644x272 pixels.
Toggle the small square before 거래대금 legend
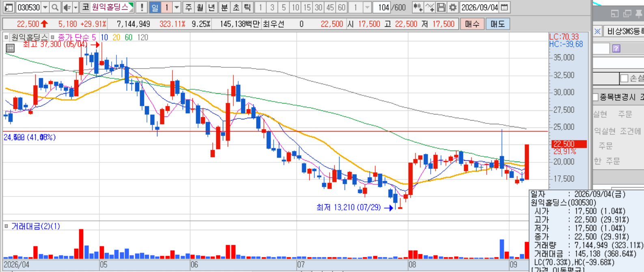click(x=6, y=226)
